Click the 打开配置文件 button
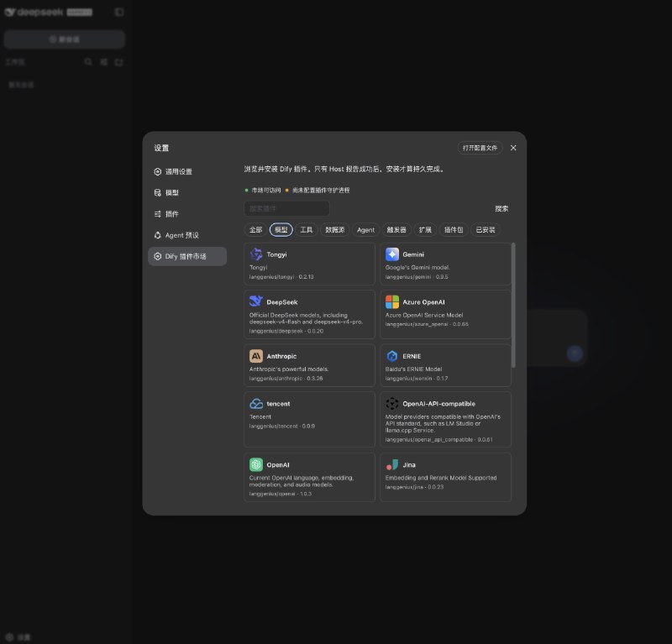This screenshot has height=644, width=672. pyautogui.click(x=480, y=148)
